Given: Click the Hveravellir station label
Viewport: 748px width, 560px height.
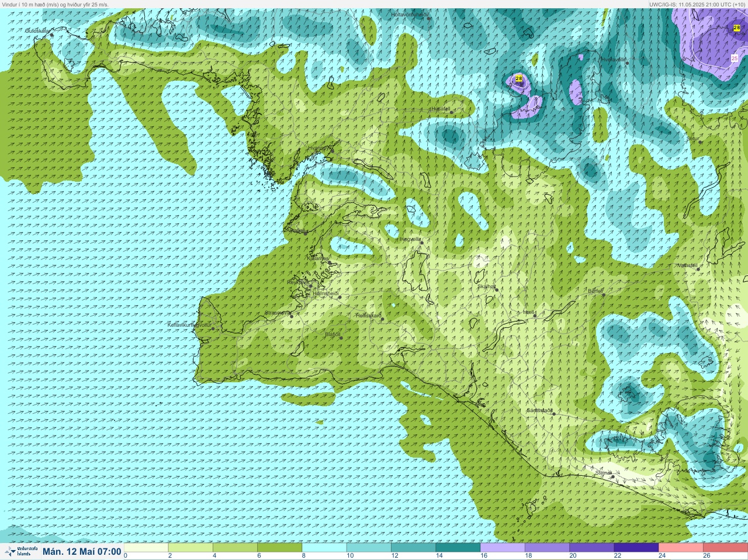Looking at the screenshot, I should 614,59.
